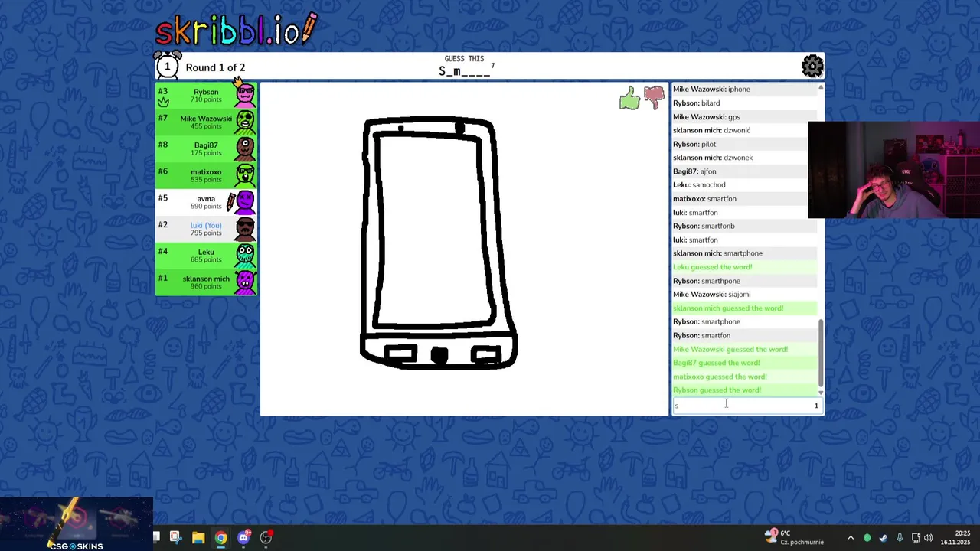980x551 pixels.
Task: Click 'Bagi87 guessed the word!' message
Action: coord(717,363)
